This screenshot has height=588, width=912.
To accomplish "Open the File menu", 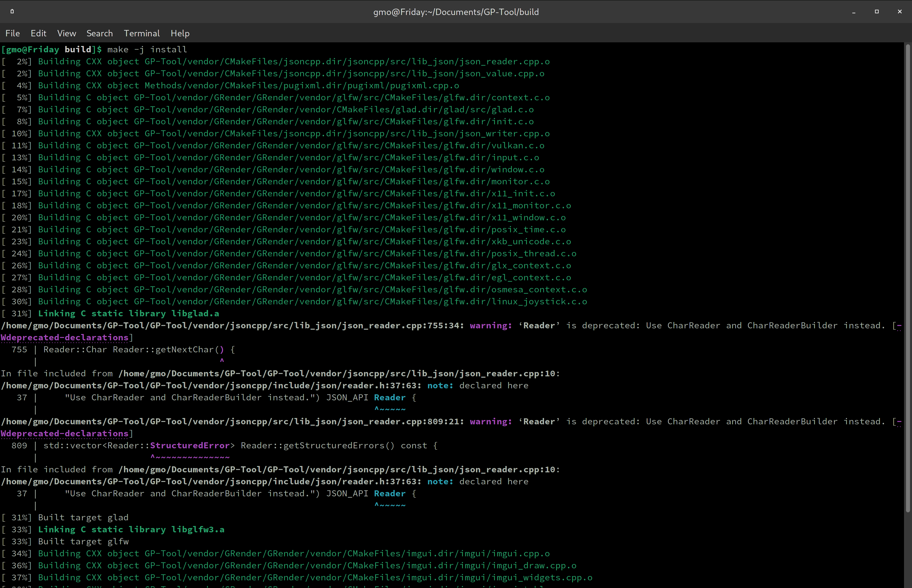I will [12, 33].
